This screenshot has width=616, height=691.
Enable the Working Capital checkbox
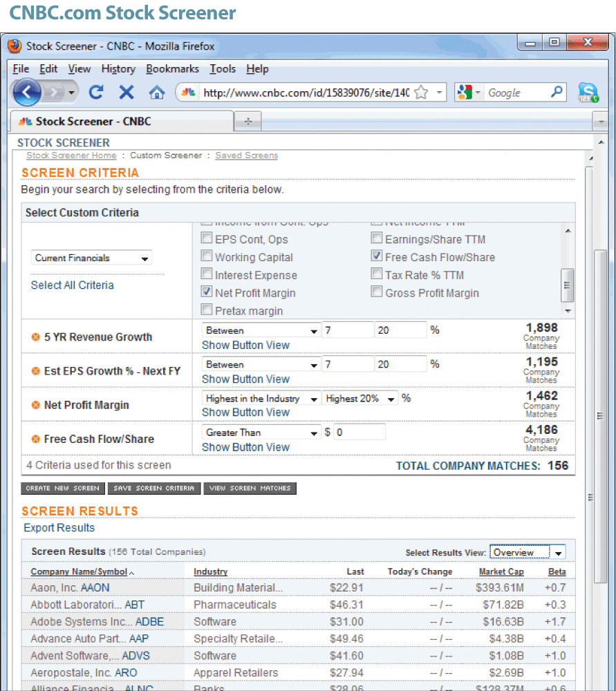pyautogui.click(x=207, y=256)
